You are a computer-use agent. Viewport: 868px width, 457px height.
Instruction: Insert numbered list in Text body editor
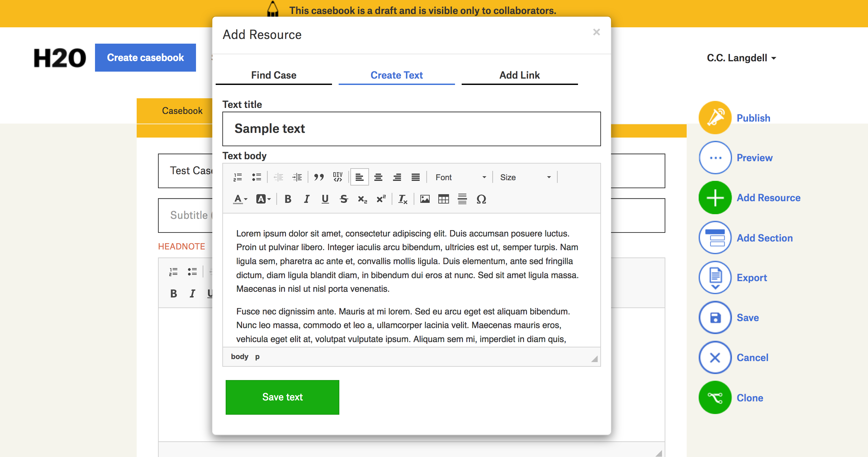click(238, 177)
